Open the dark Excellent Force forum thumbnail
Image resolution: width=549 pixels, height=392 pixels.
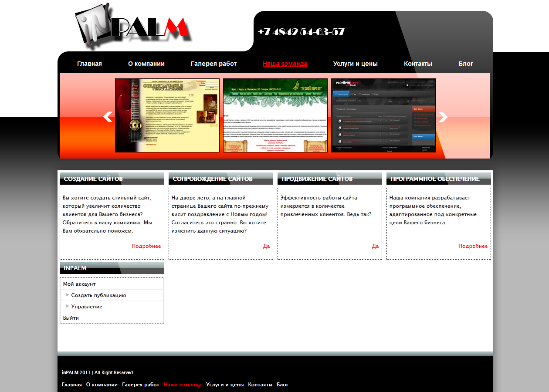tap(383, 115)
